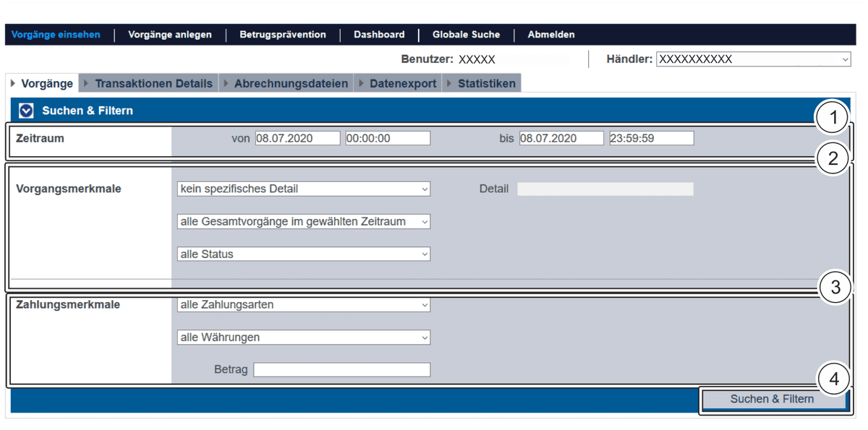Collapse the Suchen & Filtern panel icon
The image size is (868, 430).
[27, 111]
